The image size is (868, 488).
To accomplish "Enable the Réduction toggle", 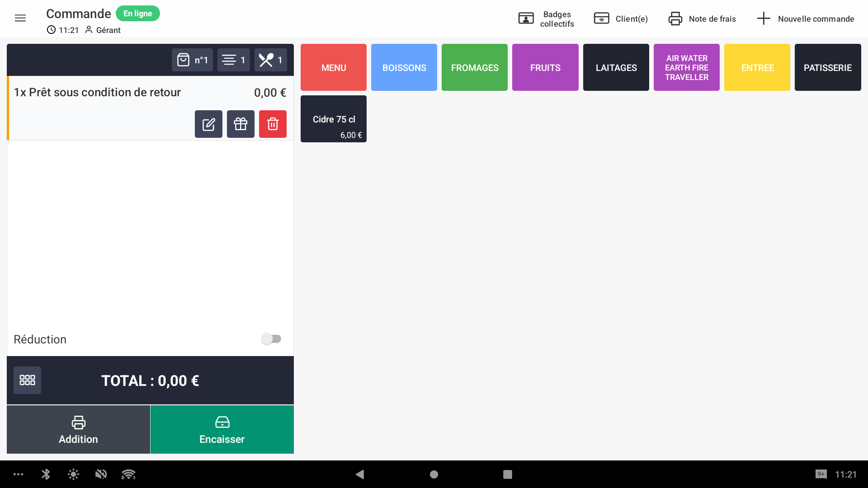I will tap(272, 338).
